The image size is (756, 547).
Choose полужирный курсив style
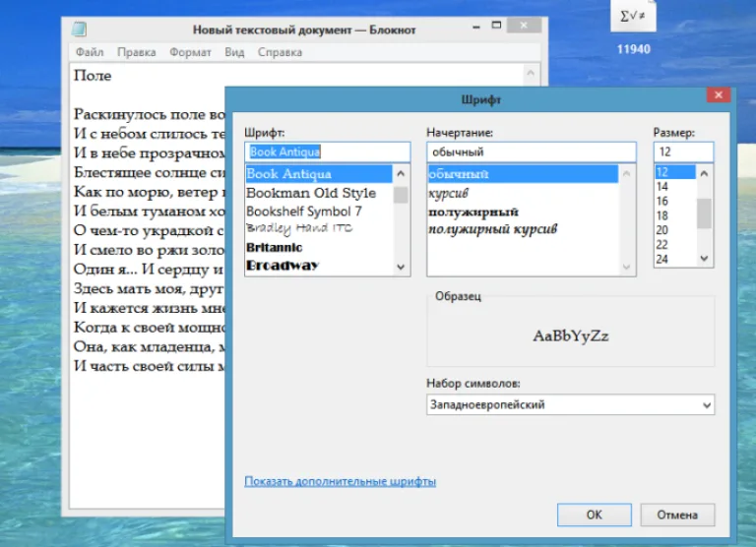coord(523,229)
